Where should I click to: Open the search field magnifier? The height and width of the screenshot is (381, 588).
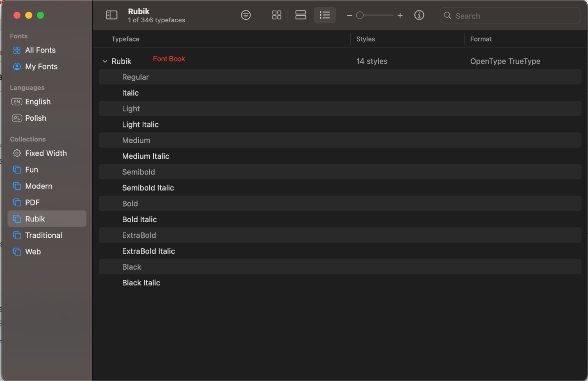[447, 16]
